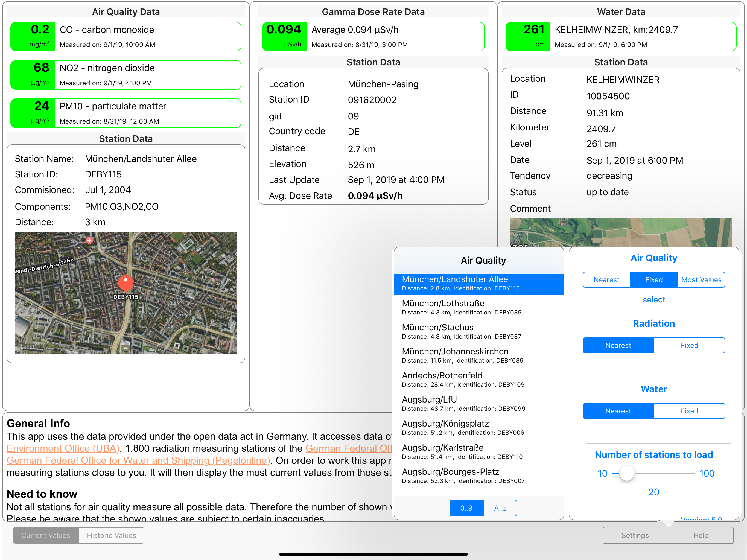Viewport: 747px width, 560px height.
Task: Open the German Federal Office radiation link
Action: click(x=349, y=448)
